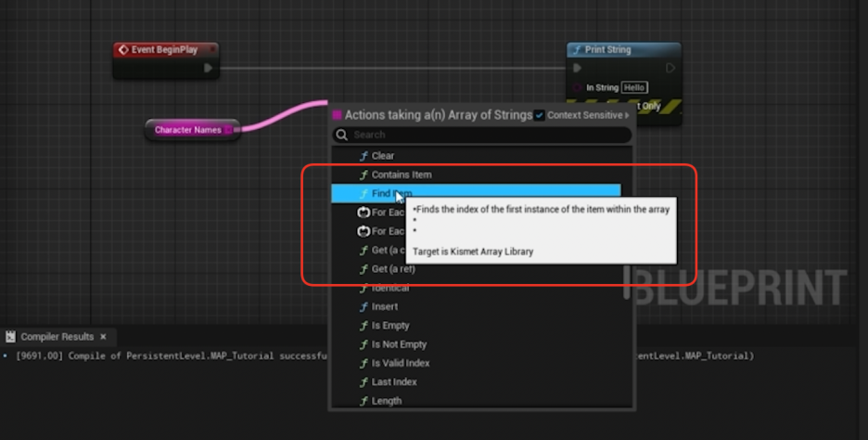Click the function icon beside Is Valid Index
868x440 pixels.
point(364,363)
